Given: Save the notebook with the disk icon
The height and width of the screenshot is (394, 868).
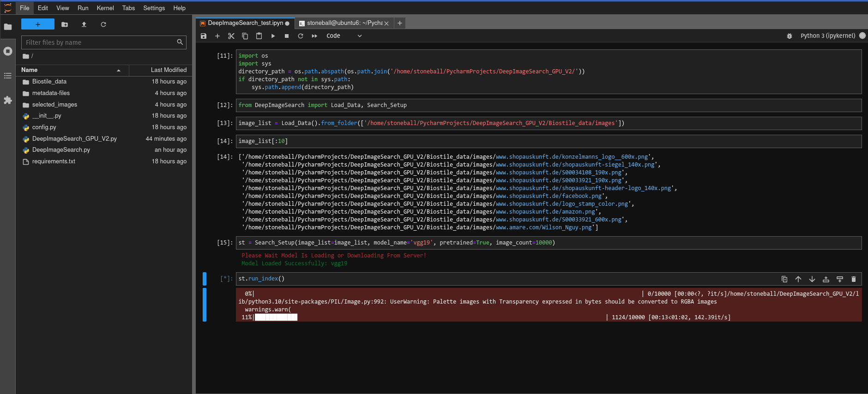Looking at the screenshot, I should (x=204, y=36).
